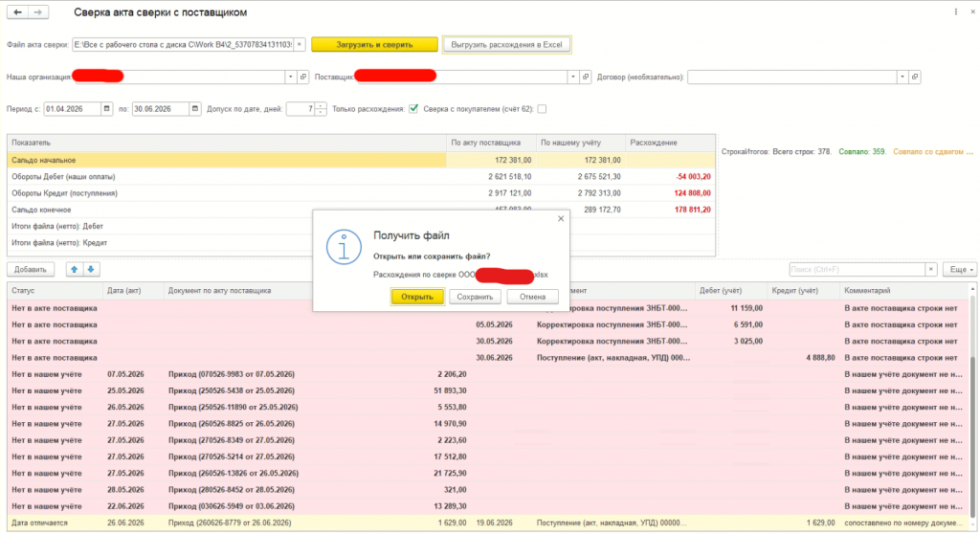Click the file path input field

point(183,44)
